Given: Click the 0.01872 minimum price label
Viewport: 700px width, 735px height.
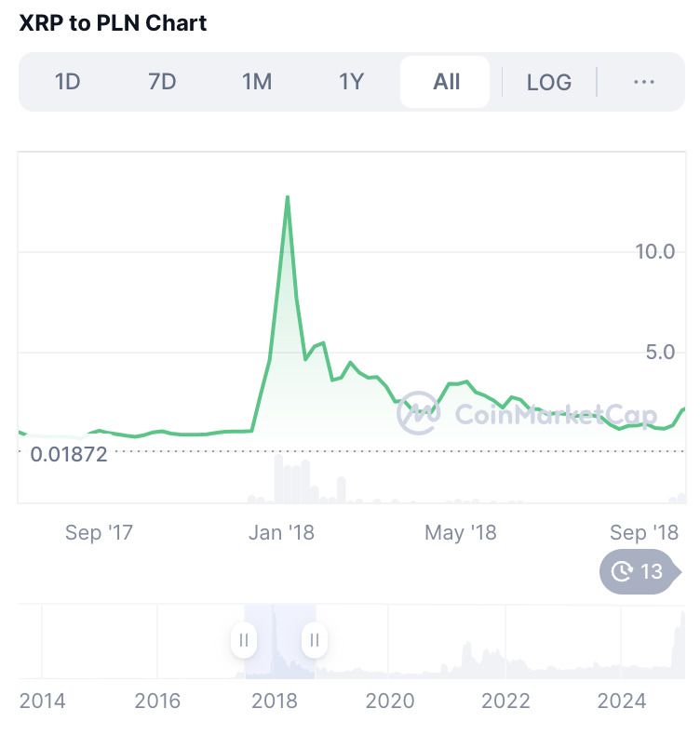Looking at the screenshot, I should coord(69,455).
